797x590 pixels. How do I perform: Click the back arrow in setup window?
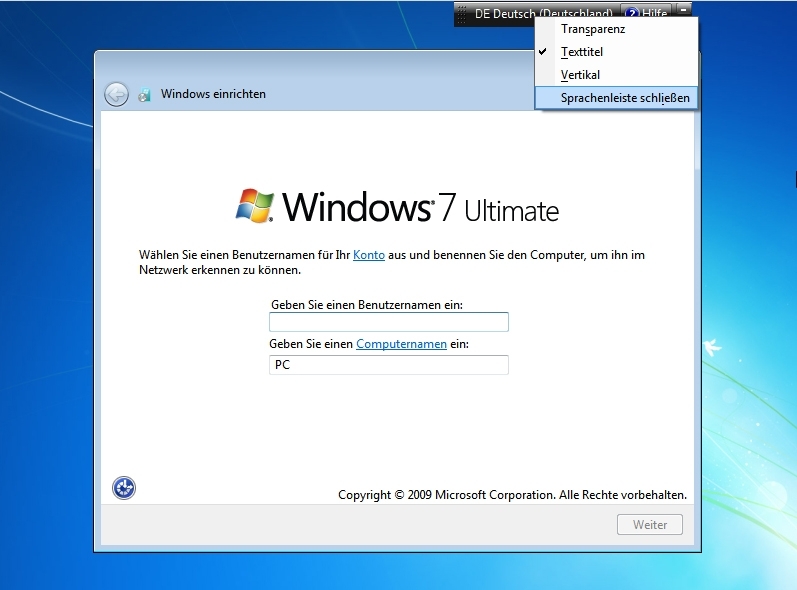coord(116,94)
